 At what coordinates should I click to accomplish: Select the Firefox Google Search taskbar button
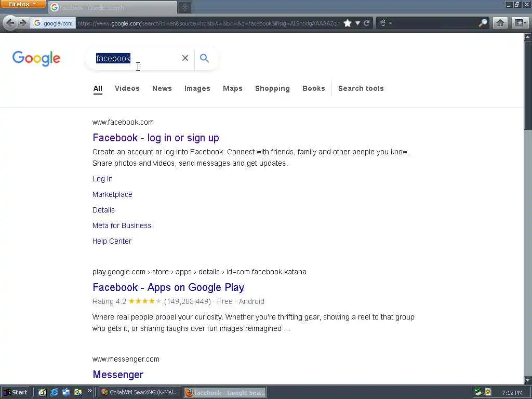click(225, 393)
